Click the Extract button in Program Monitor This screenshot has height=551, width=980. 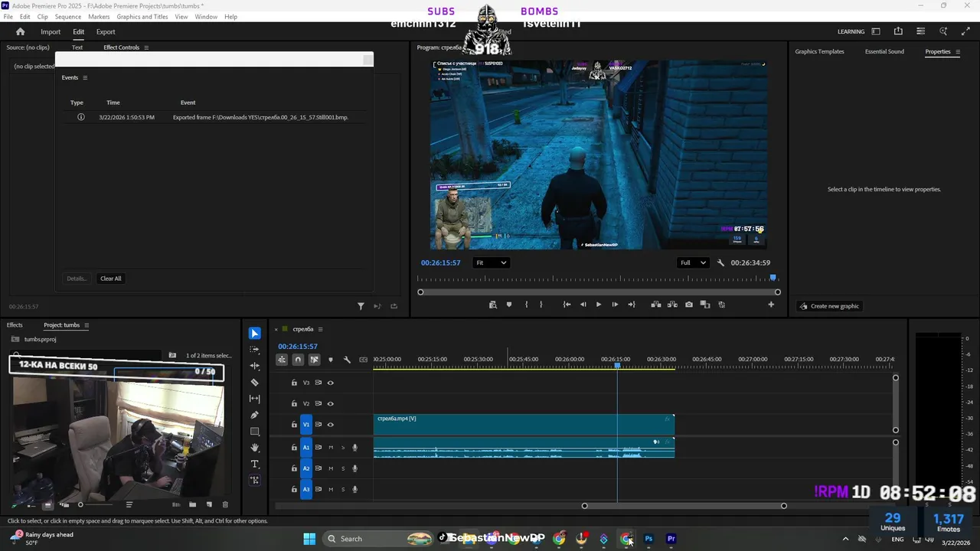coord(672,305)
